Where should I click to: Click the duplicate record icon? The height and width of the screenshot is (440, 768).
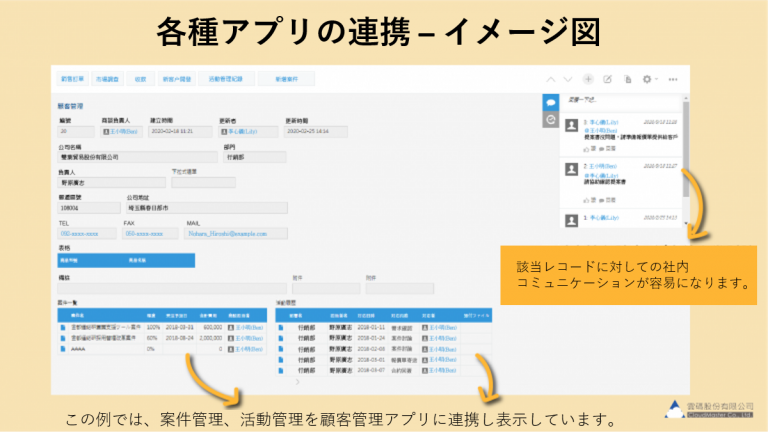click(x=627, y=78)
